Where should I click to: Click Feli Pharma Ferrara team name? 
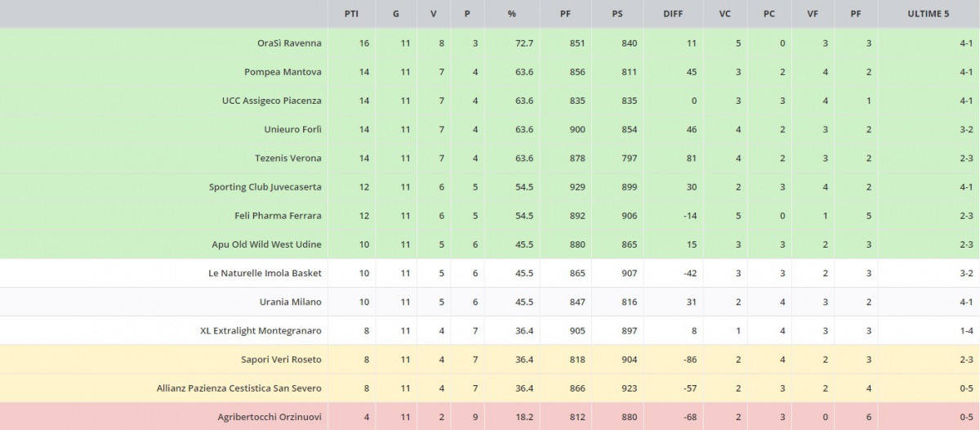(278, 216)
